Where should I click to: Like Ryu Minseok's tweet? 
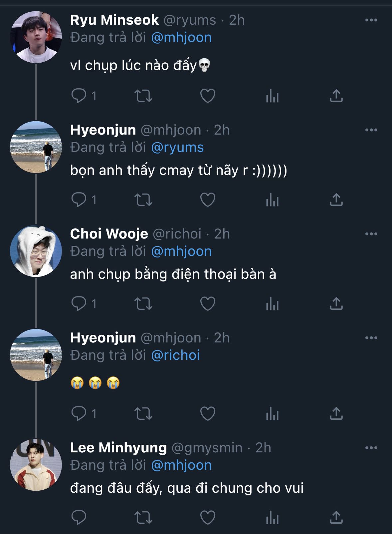[x=208, y=96]
